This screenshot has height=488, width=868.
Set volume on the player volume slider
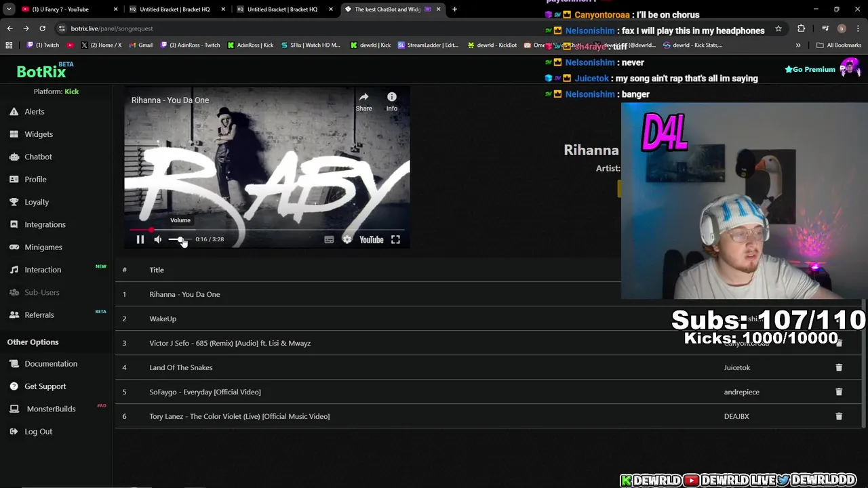pos(179,239)
